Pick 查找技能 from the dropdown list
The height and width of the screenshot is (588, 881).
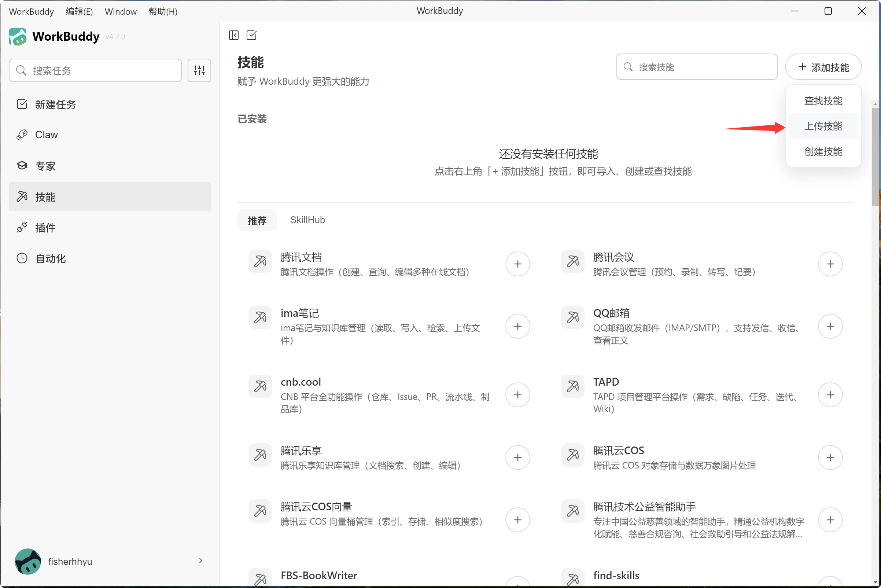[823, 101]
